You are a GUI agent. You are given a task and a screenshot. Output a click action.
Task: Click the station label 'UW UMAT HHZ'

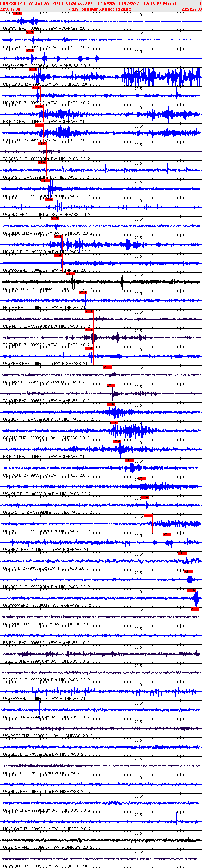pos(16,289)
